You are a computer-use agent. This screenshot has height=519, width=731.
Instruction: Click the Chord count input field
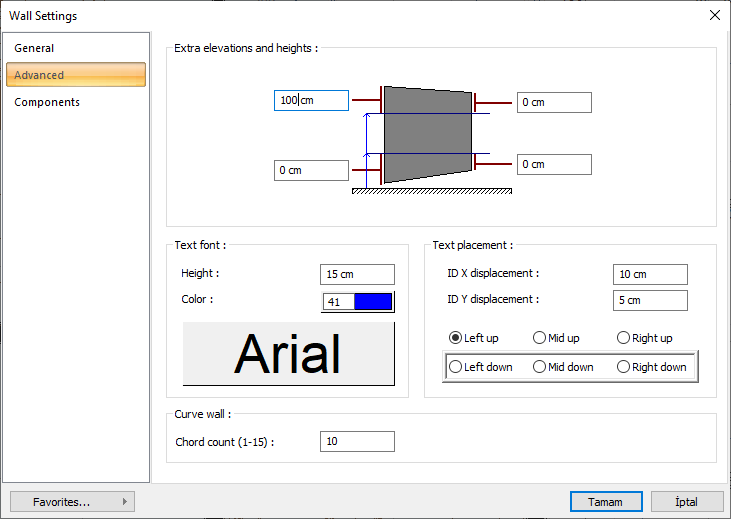pyautogui.click(x=357, y=441)
